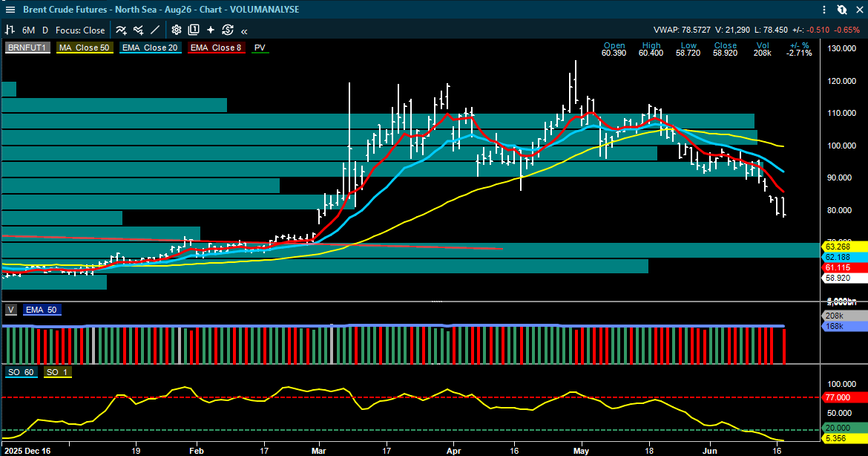This screenshot has height=456, width=868.
Task: Click the last red volume bar
Action: click(784, 346)
